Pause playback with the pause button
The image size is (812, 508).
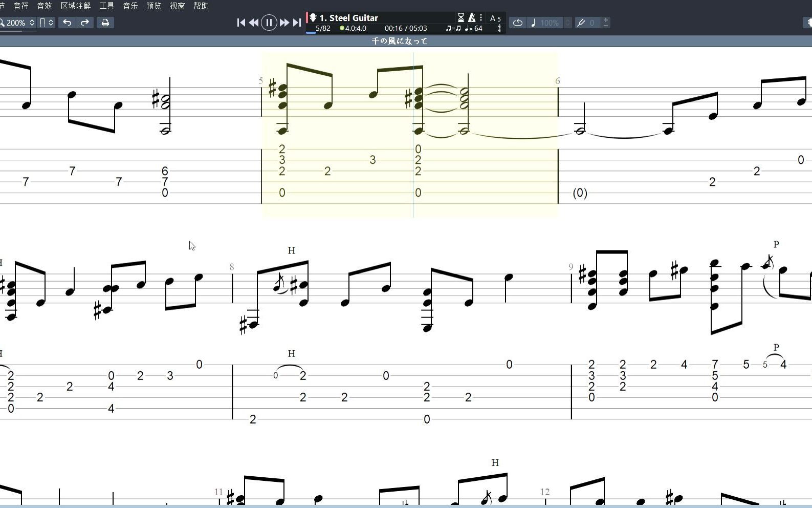(x=269, y=23)
